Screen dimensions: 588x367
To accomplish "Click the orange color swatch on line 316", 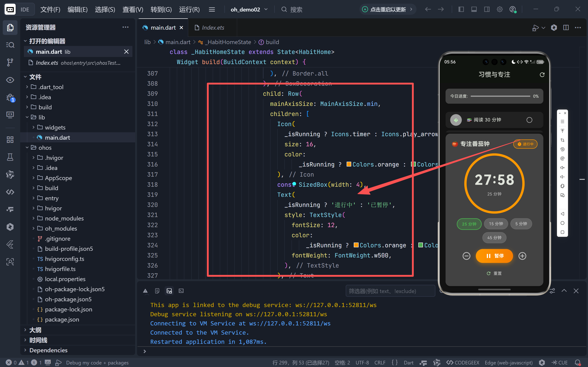I will pos(349,164).
